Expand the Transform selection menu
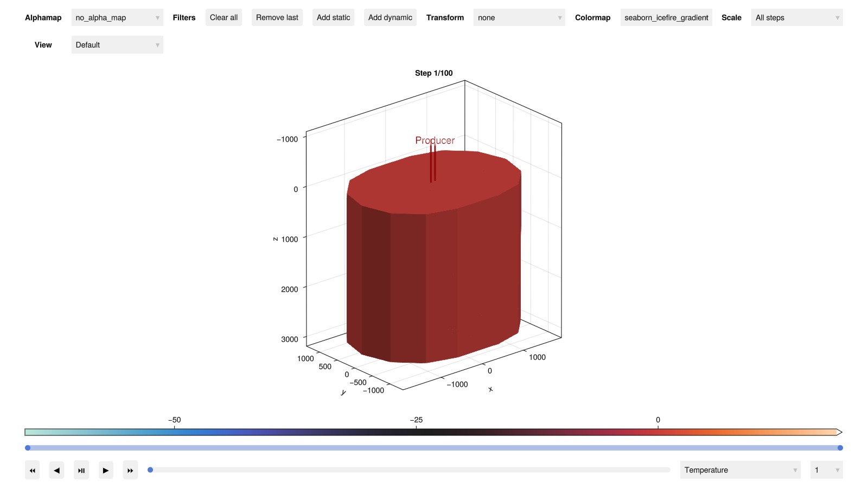This screenshot has height=488, width=868. pos(519,18)
